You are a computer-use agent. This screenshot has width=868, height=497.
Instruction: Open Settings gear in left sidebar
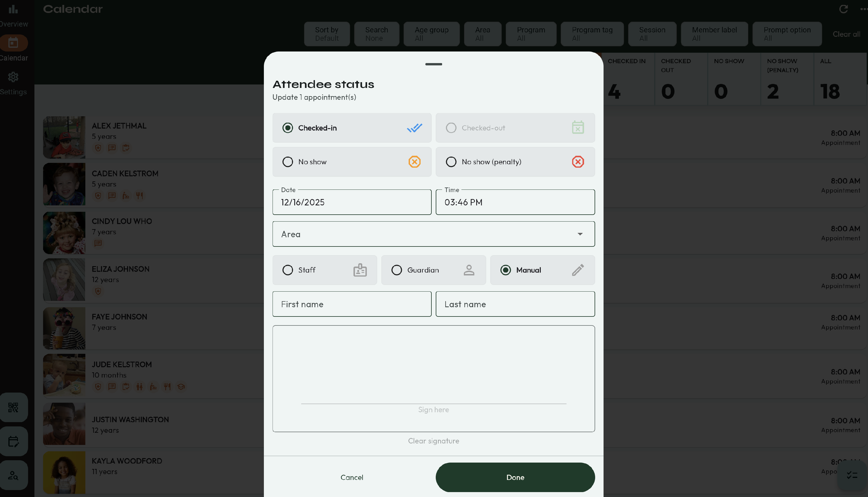tap(13, 77)
